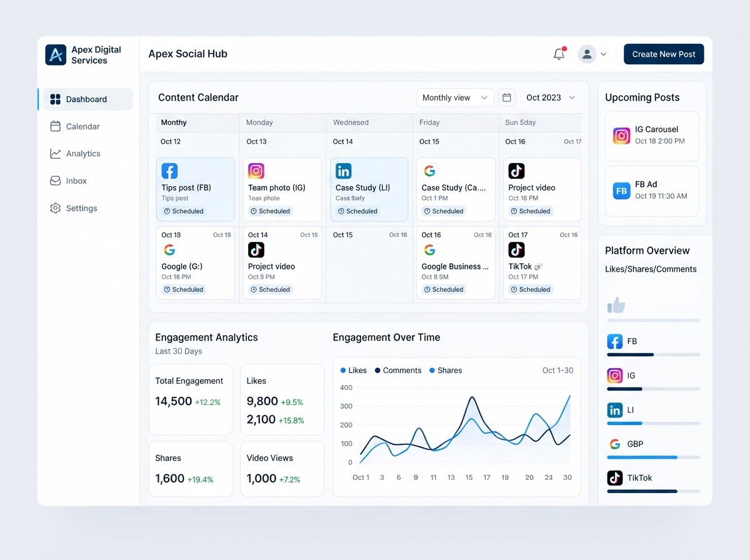Click Instagram icon on Team photo card
Image resolution: width=750 pixels, height=560 pixels.
[256, 171]
